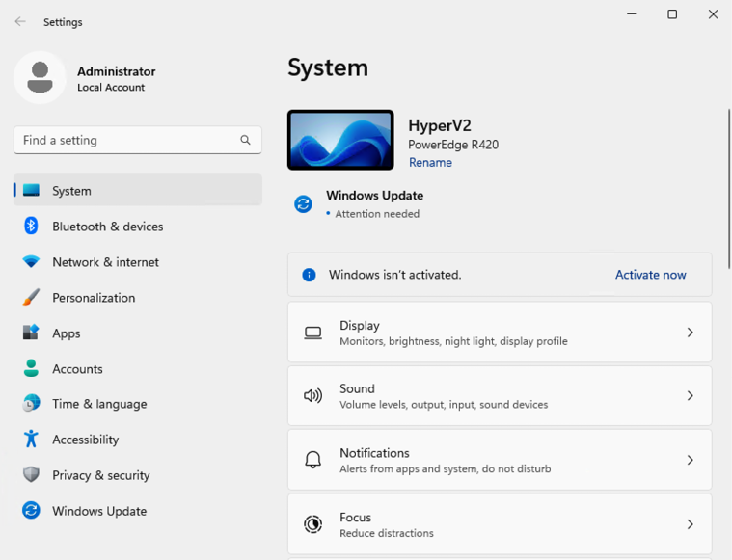Open the Display settings title
This screenshot has height=560, width=732.
[360, 325]
